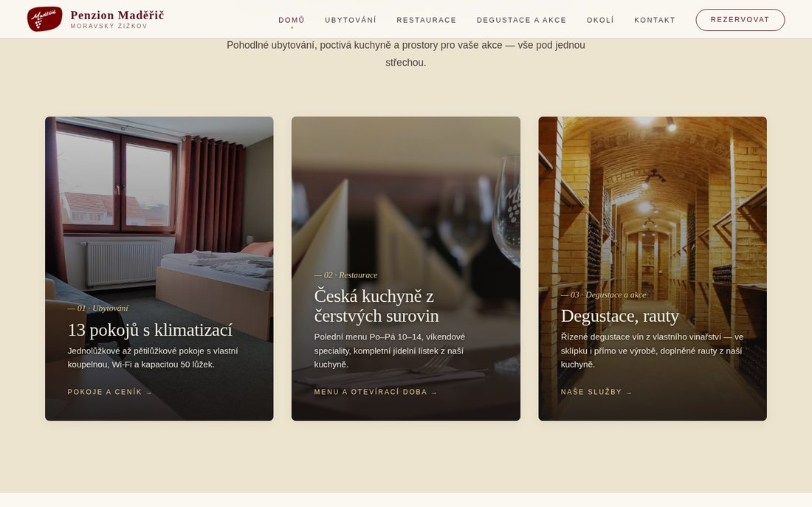Click the Pohodlné ubytování intro paragraph
Screen dimensions: 812x507
[x=406, y=54]
